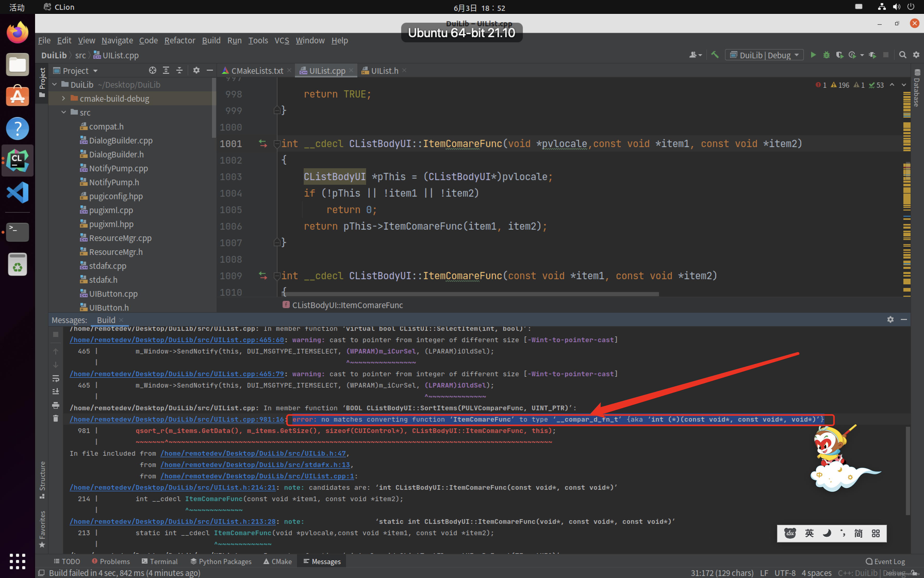Viewport: 924px width, 578px height.
Task: Toggle moon icon in input method bar
Action: [x=827, y=534]
